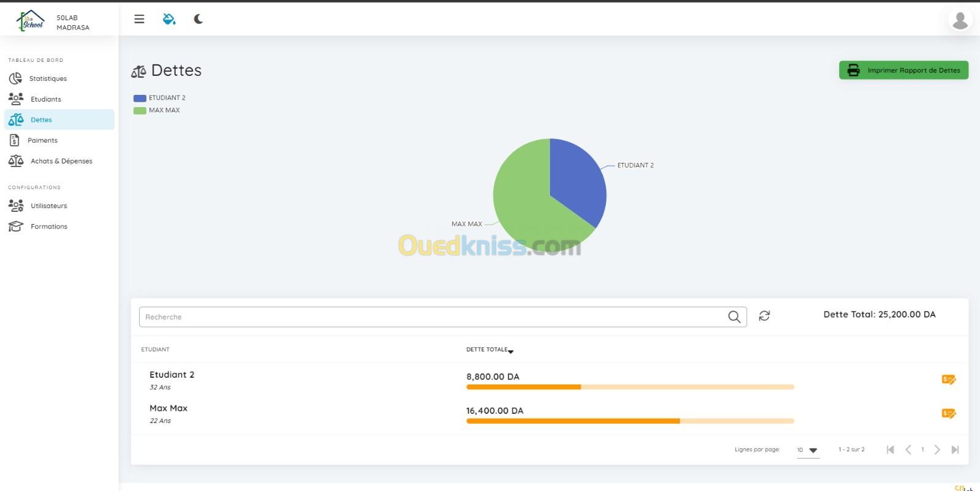Screen dimensions: 980x491
Task: Go to next page of table
Action: coord(937,450)
